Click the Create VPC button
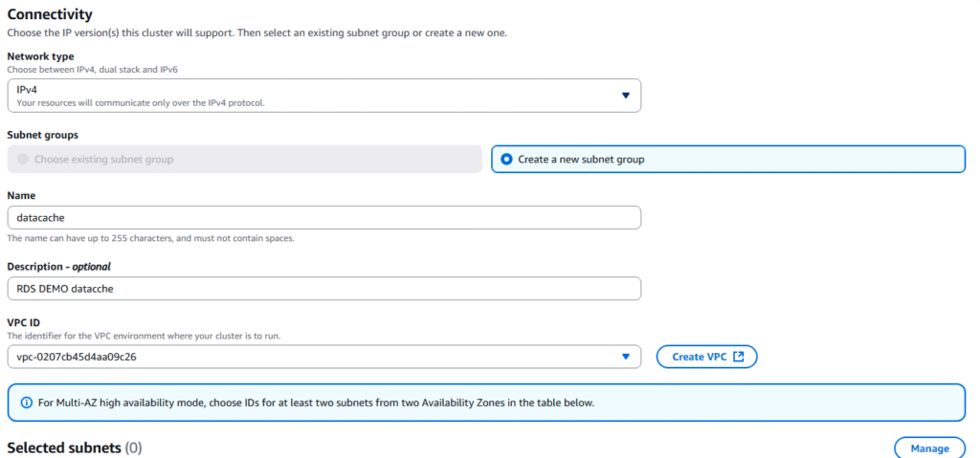The image size is (980, 458). 707,357
